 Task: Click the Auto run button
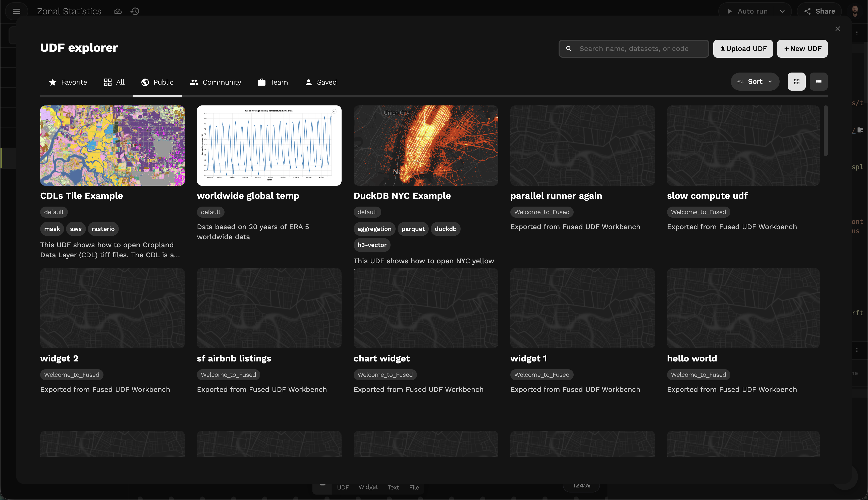point(747,11)
